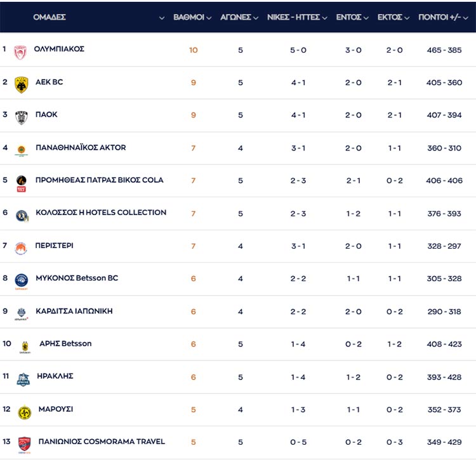Viewport: 476px width, 460px height.
Task: Sort by ΒΑΘΜΟΙ column dropdown arrow
Action: 209,18
